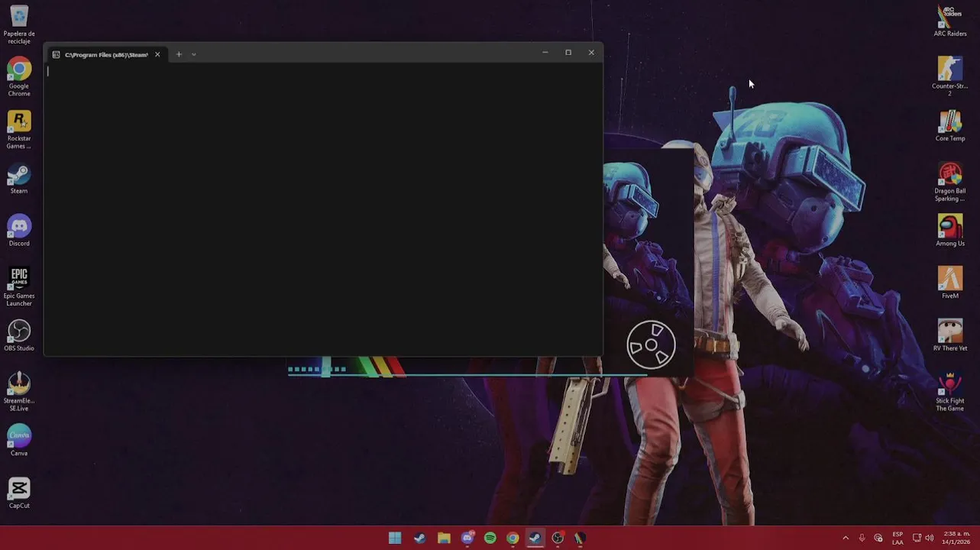Click the microphone icon in system tray

[x=862, y=538]
